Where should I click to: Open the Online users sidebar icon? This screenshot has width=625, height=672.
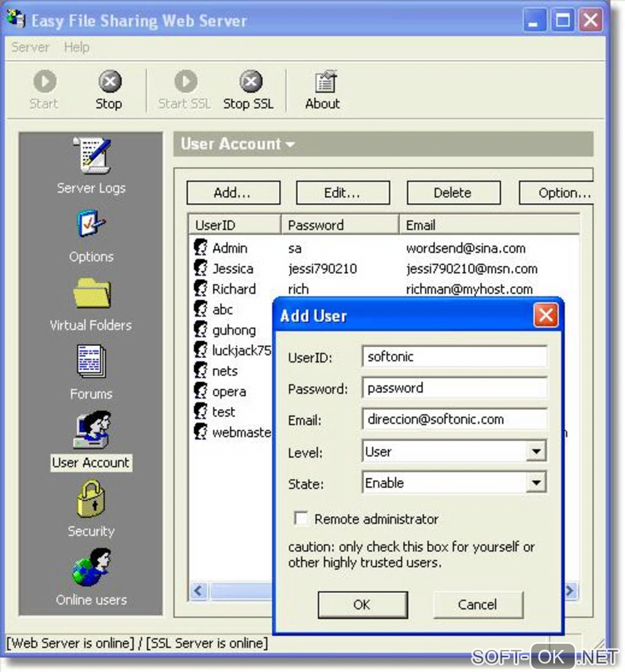91,567
